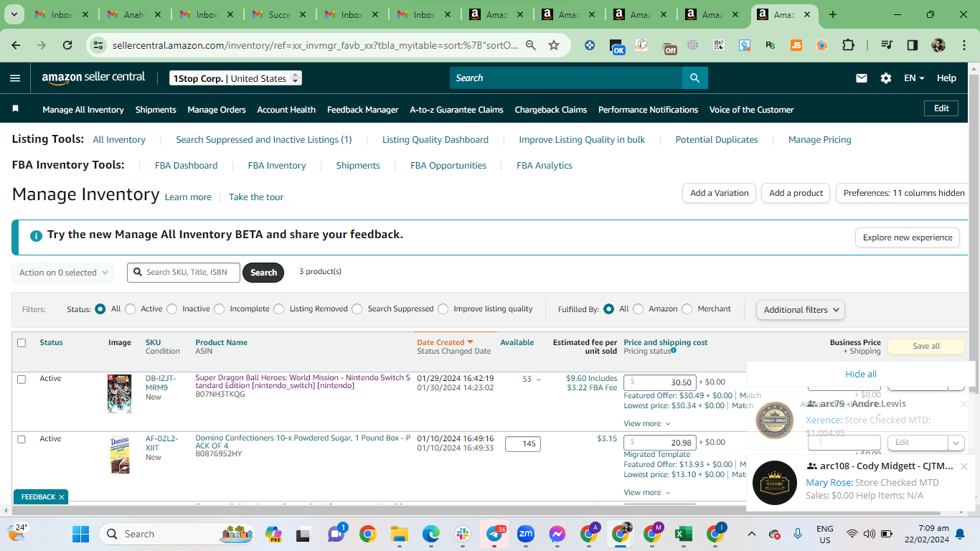Close the FEEDBACK tab with its X
The image size is (980, 551).
pos(62,496)
